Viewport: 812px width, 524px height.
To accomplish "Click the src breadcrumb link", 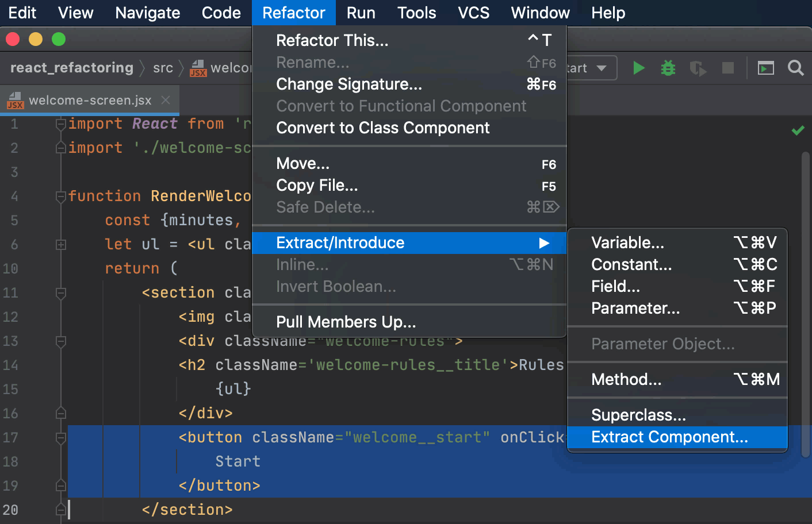I will click(163, 68).
